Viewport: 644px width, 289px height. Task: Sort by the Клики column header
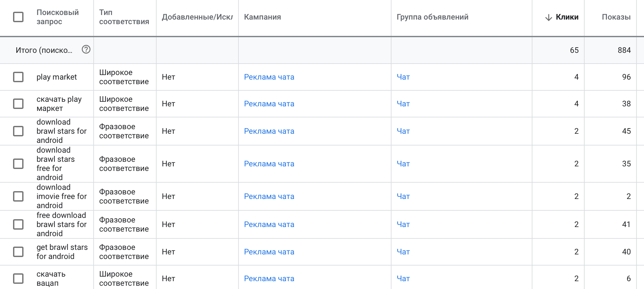coord(567,17)
